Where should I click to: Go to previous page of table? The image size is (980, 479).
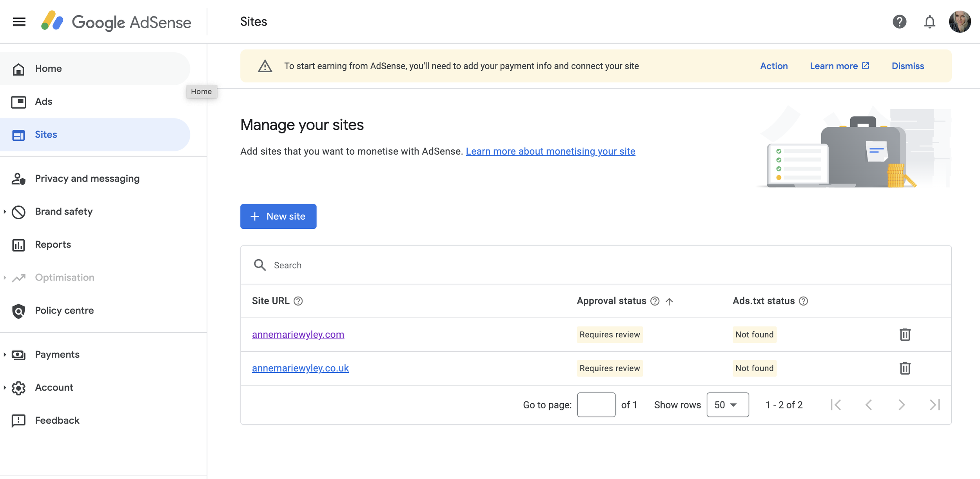(x=869, y=405)
